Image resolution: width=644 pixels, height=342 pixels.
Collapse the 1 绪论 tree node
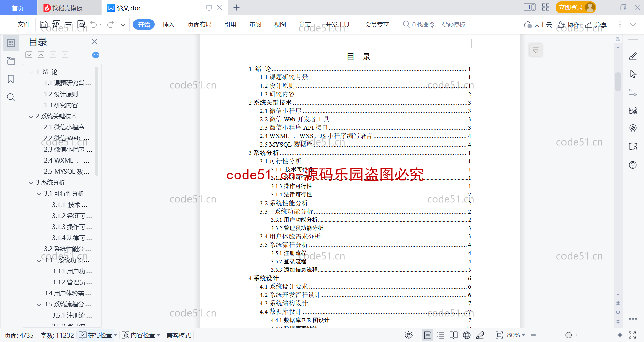pyautogui.click(x=31, y=72)
